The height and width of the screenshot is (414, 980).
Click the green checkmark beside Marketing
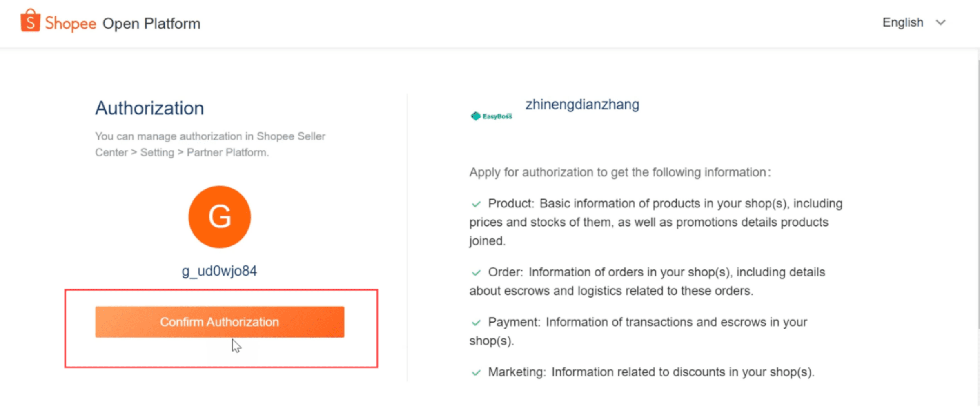point(476,372)
